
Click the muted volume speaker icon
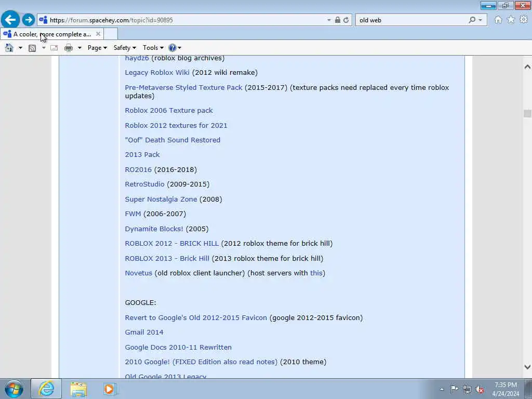[x=480, y=389]
